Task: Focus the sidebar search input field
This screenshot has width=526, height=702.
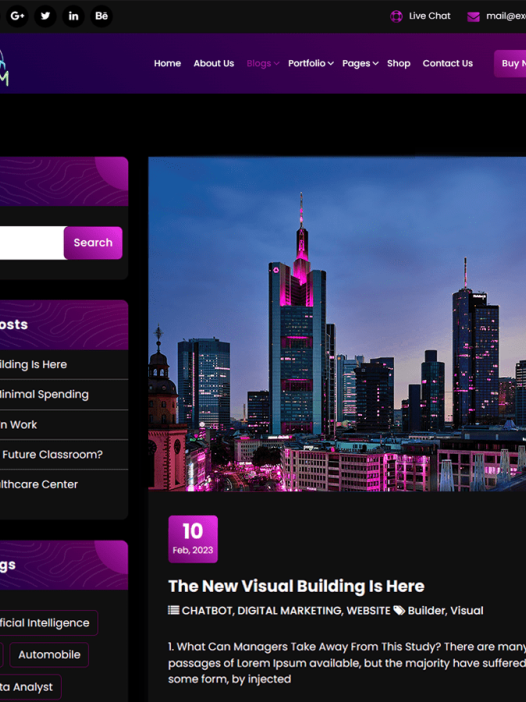Action: coord(32,243)
